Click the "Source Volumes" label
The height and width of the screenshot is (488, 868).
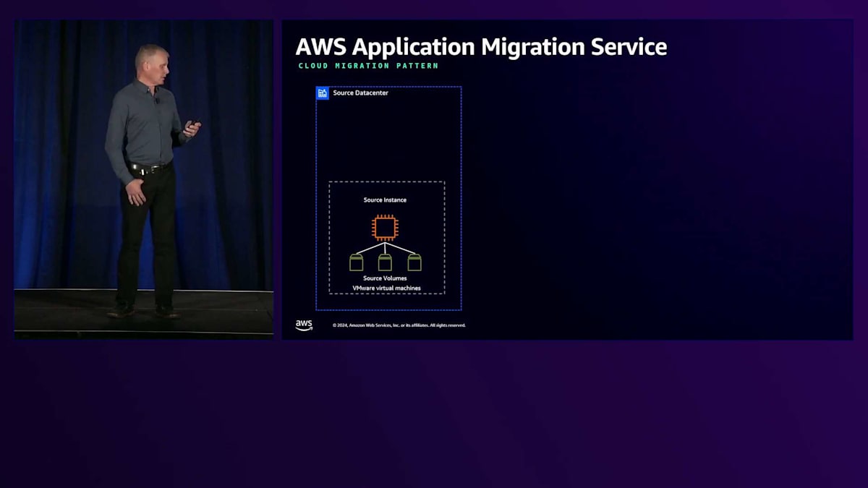pos(385,278)
